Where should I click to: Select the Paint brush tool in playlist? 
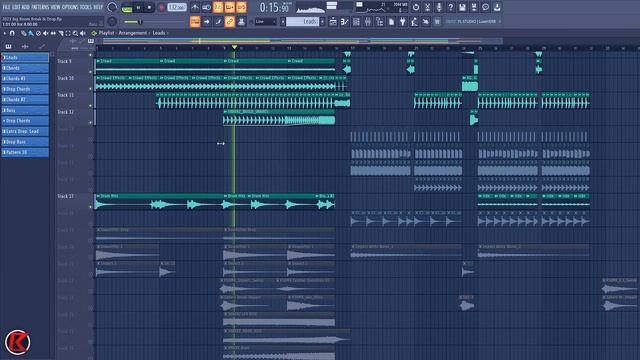click(x=31, y=33)
